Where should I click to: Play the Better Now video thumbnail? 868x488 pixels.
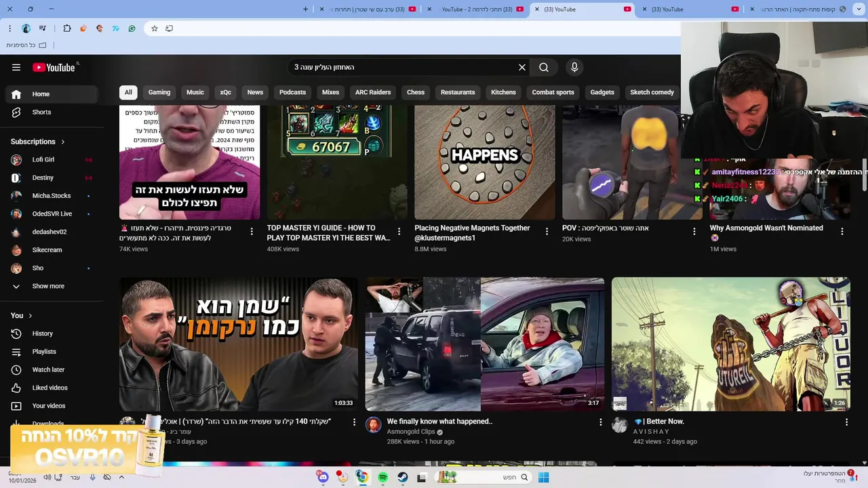pos(731,344)
